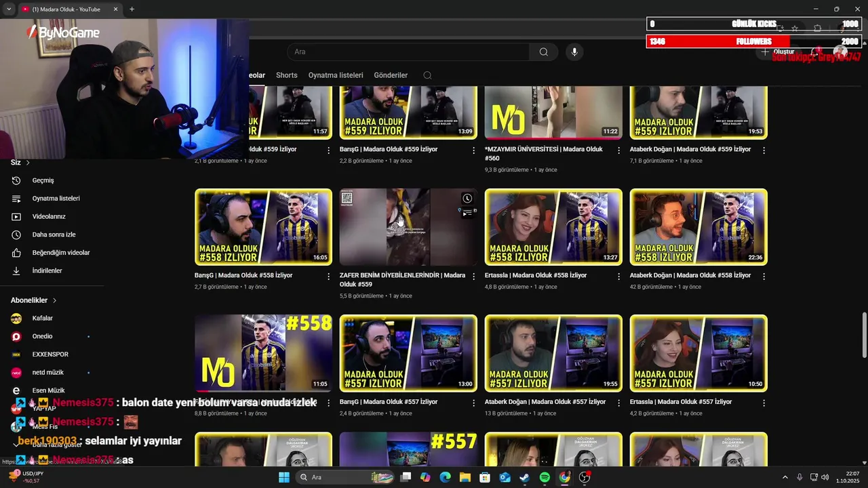Viewport: 868px width, 488px height.
Task: Open a new browser tab
Action: click(x=132, y=9)
